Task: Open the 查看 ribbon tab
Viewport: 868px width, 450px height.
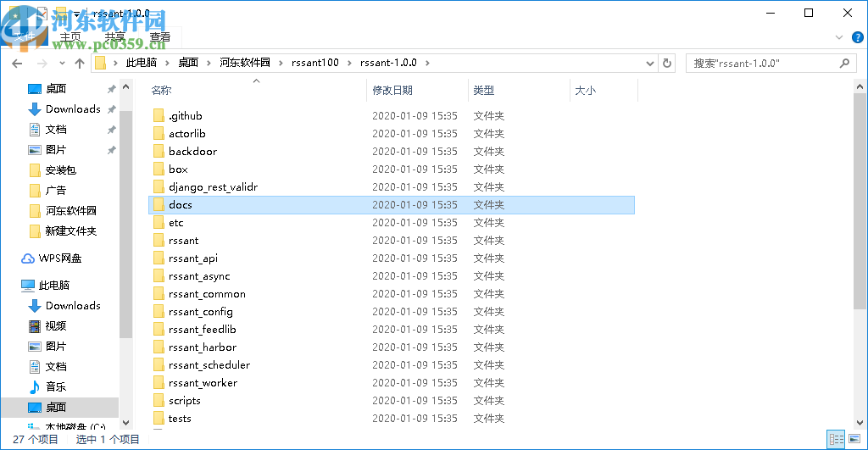Action: point(160,37)
